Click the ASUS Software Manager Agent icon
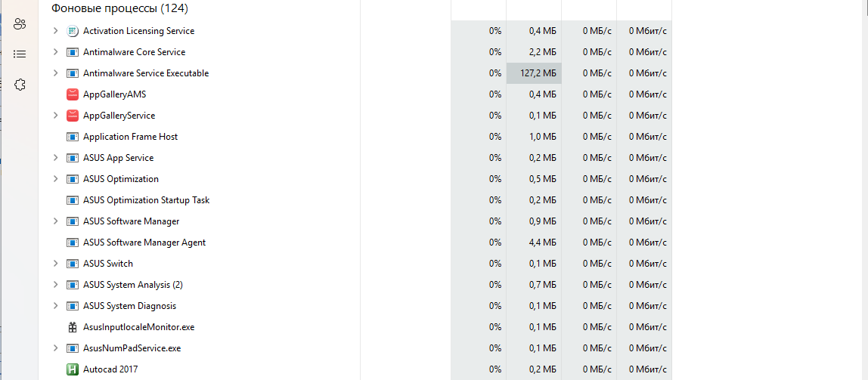This screenshot has height=380, width=868. click(x=73, y=243)
